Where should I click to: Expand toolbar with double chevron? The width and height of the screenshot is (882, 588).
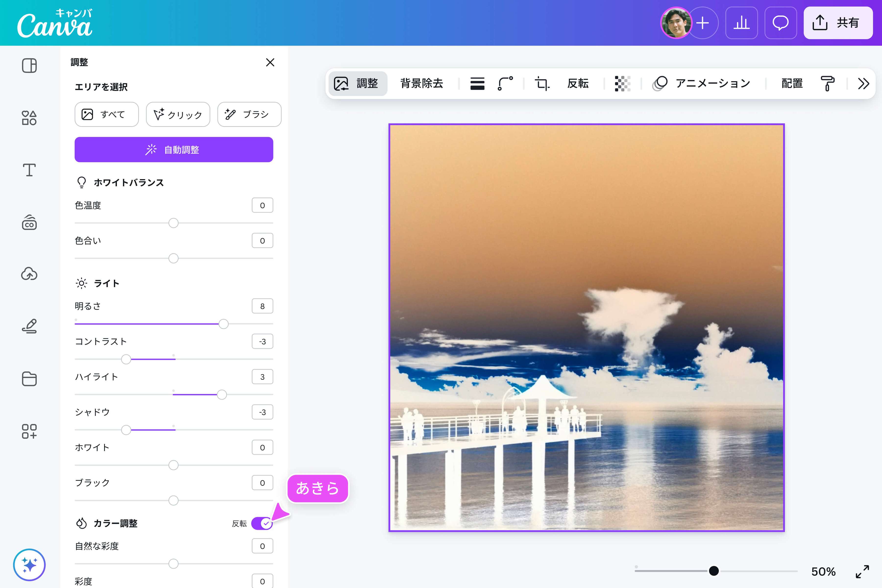[863, 83]
